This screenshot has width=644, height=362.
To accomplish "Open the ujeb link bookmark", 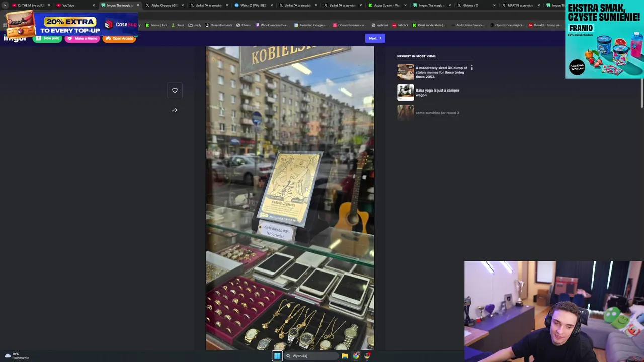I will click(x=380, y=25).
